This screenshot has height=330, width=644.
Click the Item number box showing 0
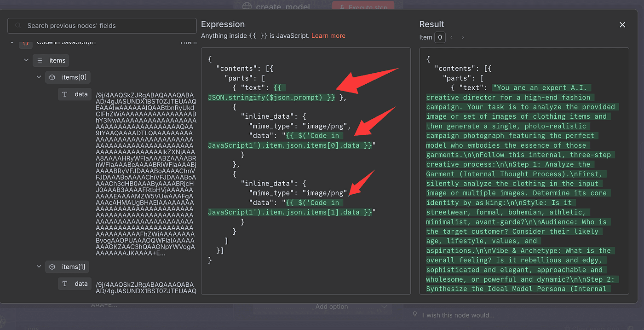click(440, 37)
